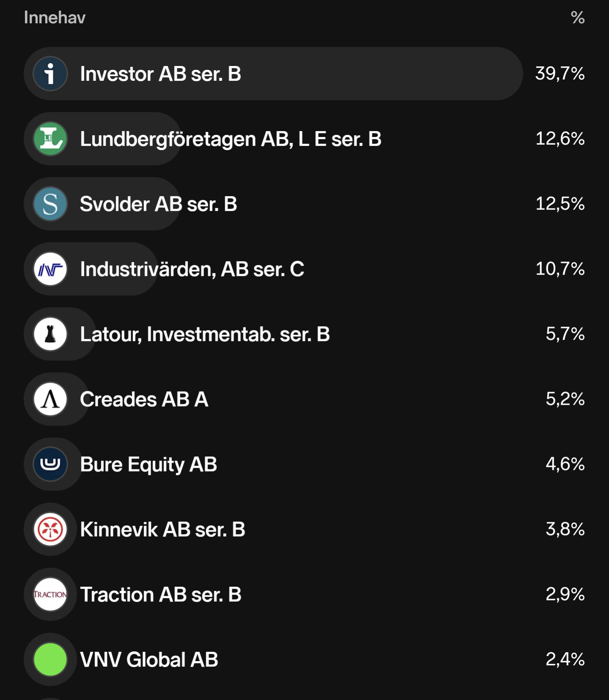
Task: Click the Creades lambda logo icon
Action: 50,399
